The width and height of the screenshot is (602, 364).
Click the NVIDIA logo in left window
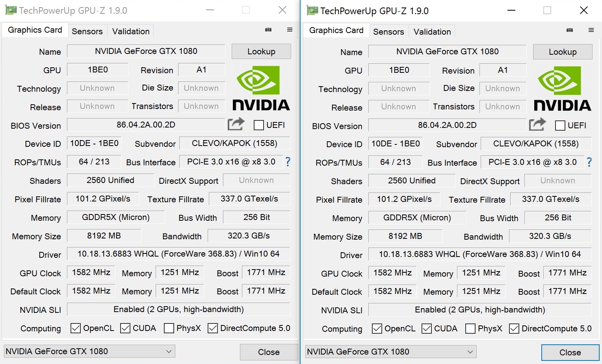coord(261,88)
